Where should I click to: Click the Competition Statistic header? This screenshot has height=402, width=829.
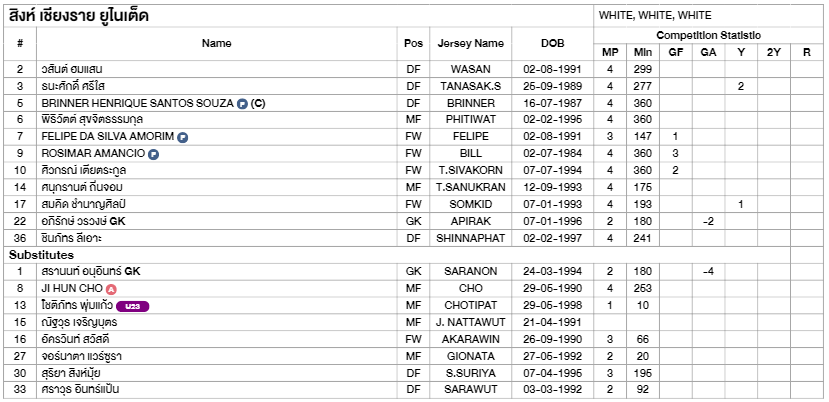(x=708, y=35)
